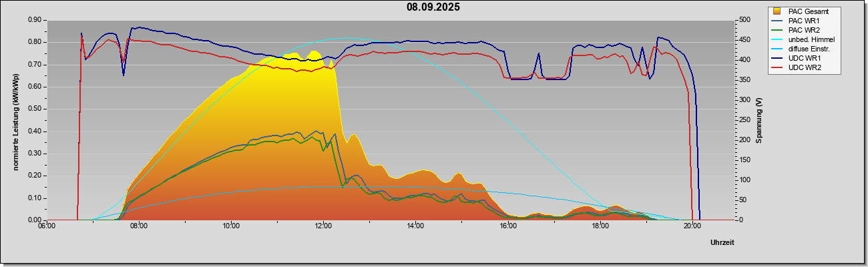The image size is (868, 267).
Task: Click the 0.40 left axis tick label
Action: pyautogui.click(x=35, y=131)
